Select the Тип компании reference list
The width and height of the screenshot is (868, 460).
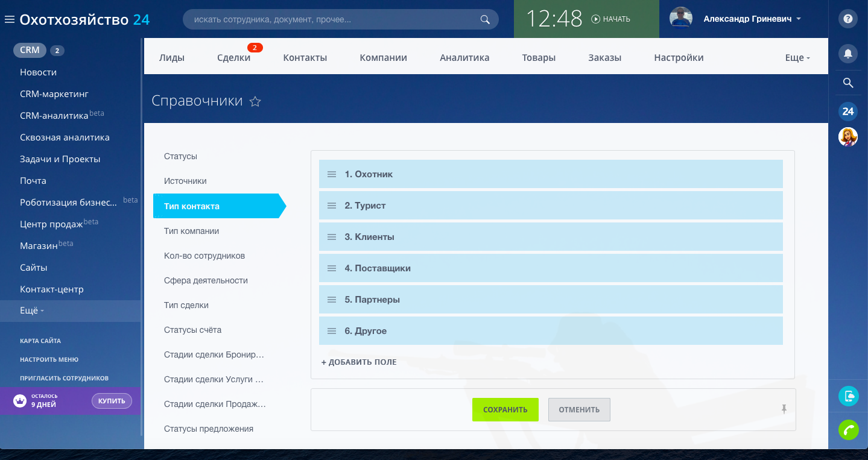[192, 231]
